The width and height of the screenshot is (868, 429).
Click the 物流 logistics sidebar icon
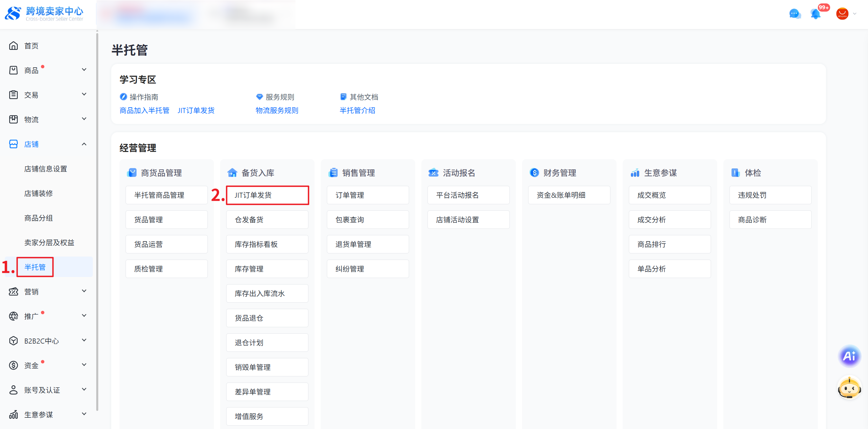coord(14,120)
